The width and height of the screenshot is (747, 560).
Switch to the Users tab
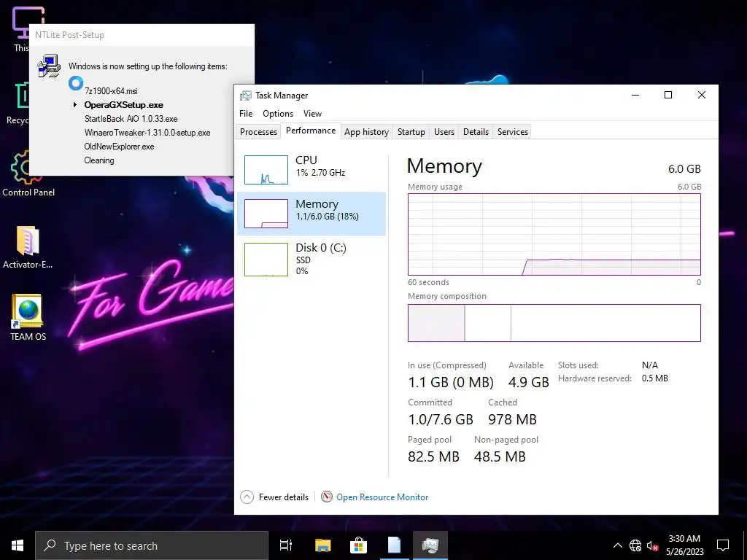[x=444, y=132]
